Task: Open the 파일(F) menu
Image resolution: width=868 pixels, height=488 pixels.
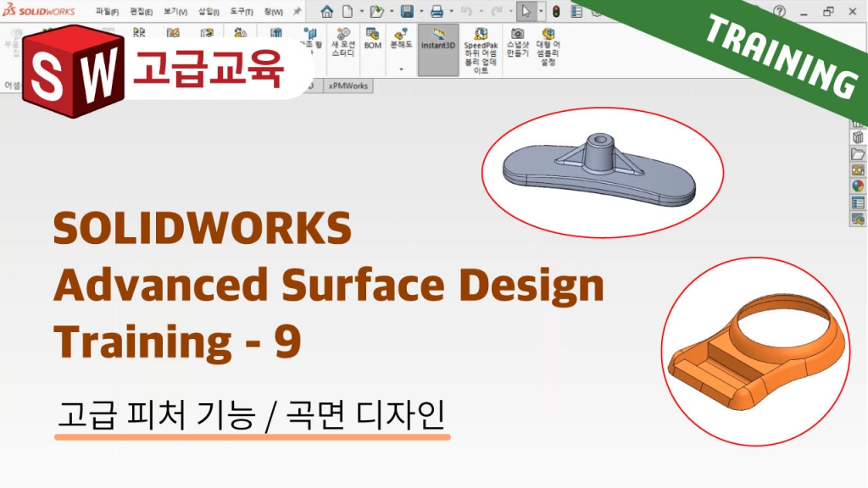Action: click(107, 12)
